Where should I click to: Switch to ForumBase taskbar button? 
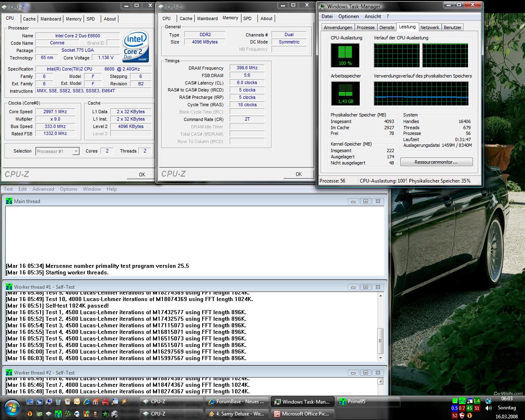point(237,402)
